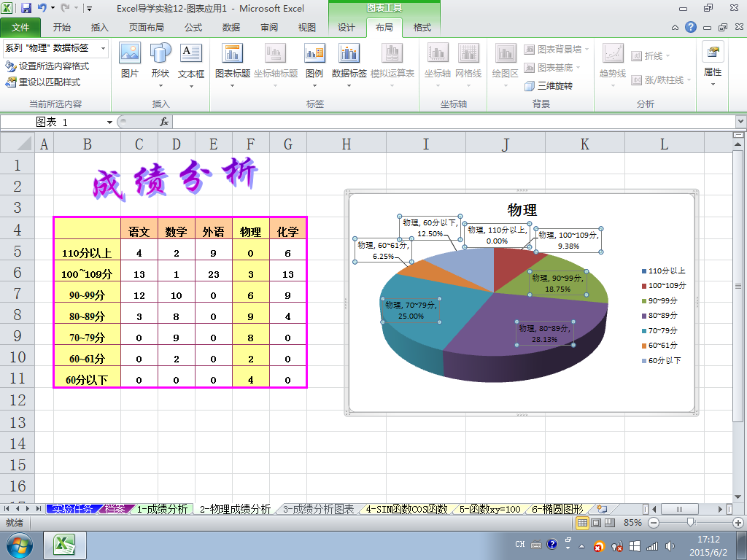
Task: Click the 85% zoom level
Action: [x=632, y=522]
